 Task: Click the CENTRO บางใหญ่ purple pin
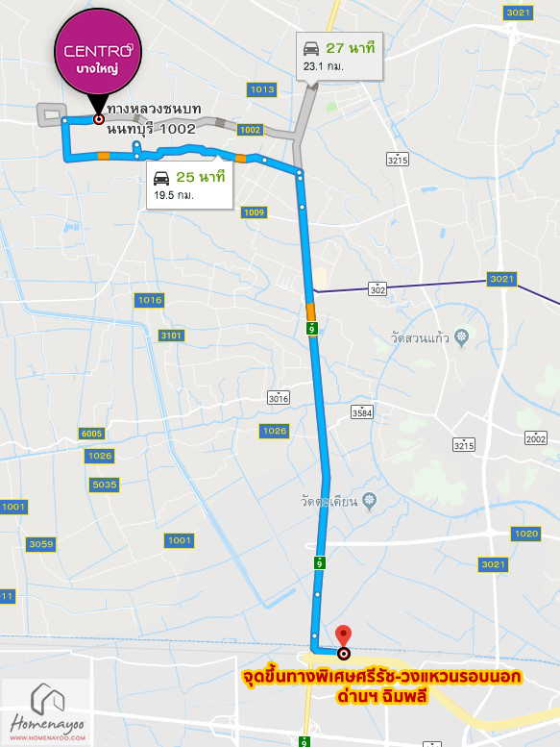point(98,52)
